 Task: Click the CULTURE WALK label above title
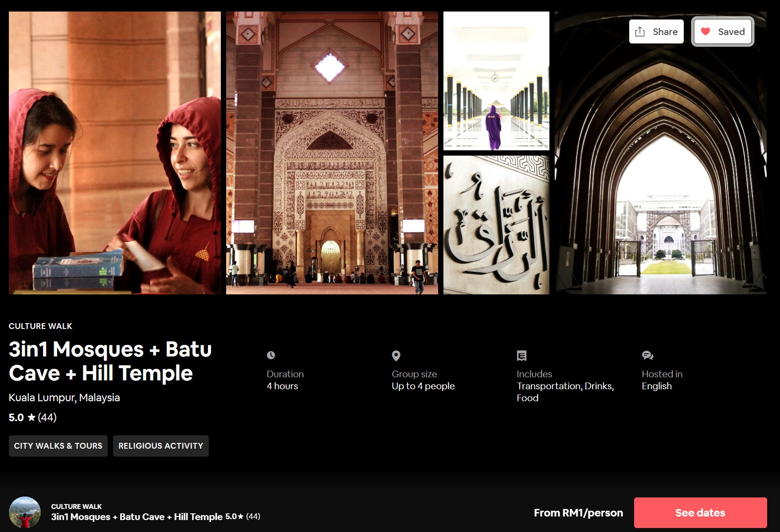coord(40,326)
